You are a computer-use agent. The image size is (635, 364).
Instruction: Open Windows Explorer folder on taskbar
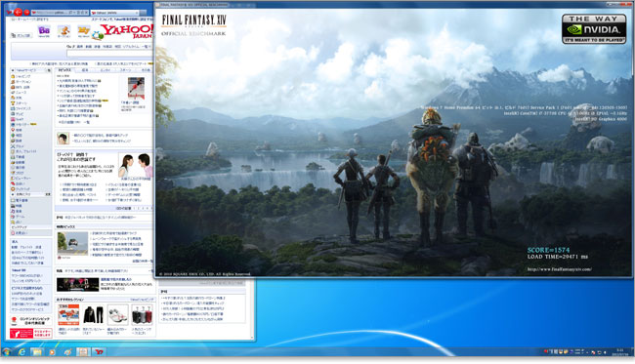[37, 352]
